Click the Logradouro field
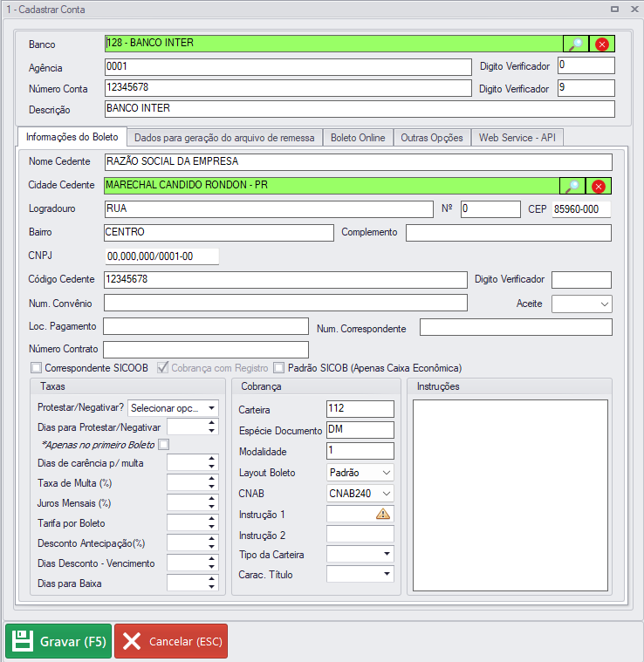Viewport: 644px width, 662px height. coord(269,209)
